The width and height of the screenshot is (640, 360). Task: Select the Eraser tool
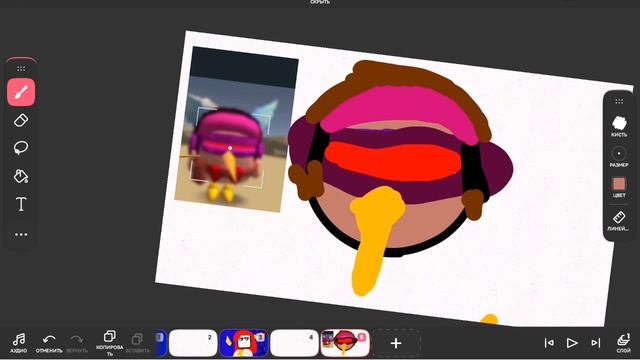[21, 120]
